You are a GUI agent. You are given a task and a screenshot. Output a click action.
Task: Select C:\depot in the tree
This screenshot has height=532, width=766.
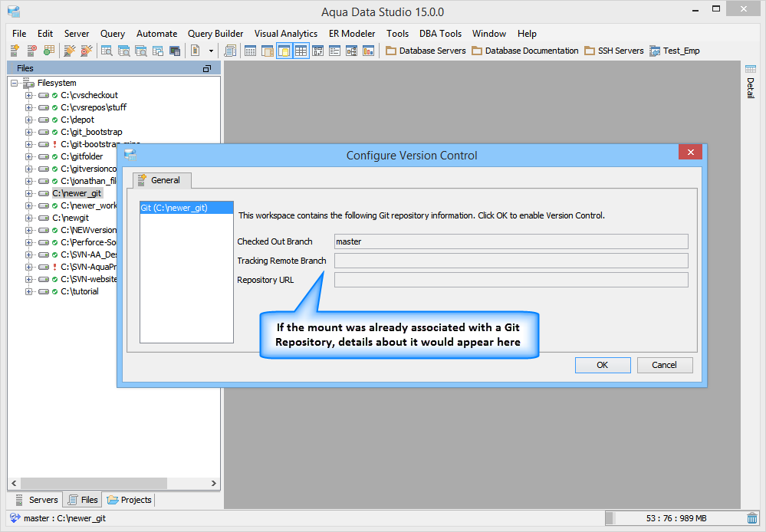point(77,120)
